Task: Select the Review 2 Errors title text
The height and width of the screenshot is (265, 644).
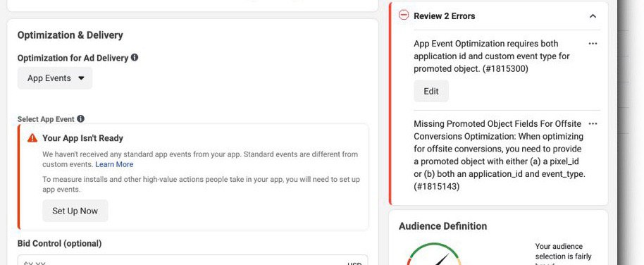Action: coord(445,16)
